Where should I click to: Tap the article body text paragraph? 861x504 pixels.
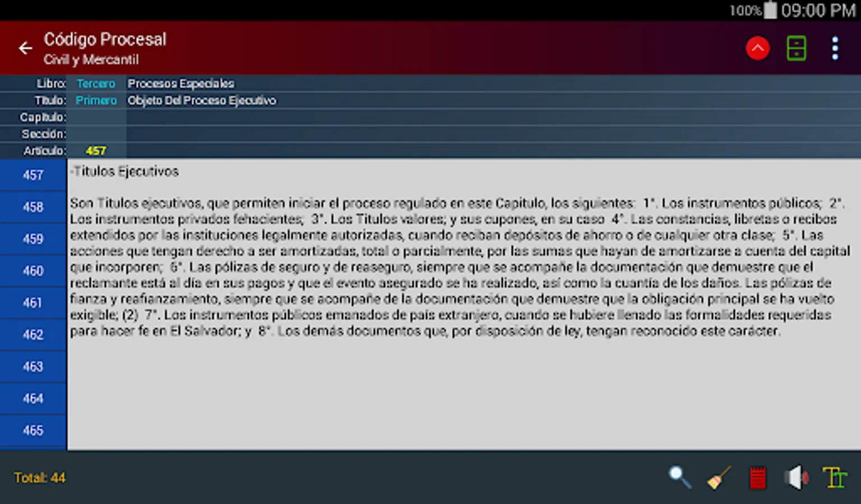pyautogui.click(x=460, y=267)
